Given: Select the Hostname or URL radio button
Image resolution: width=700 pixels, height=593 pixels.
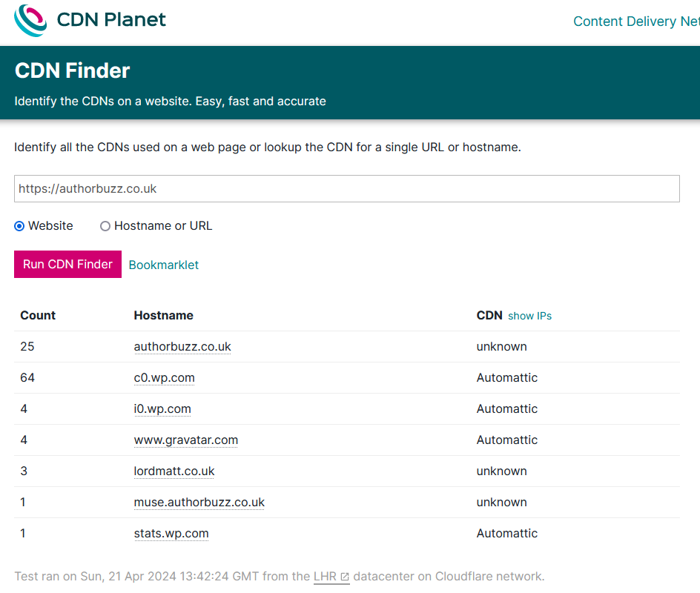Looking at the screenshot, I should [105, 226].
